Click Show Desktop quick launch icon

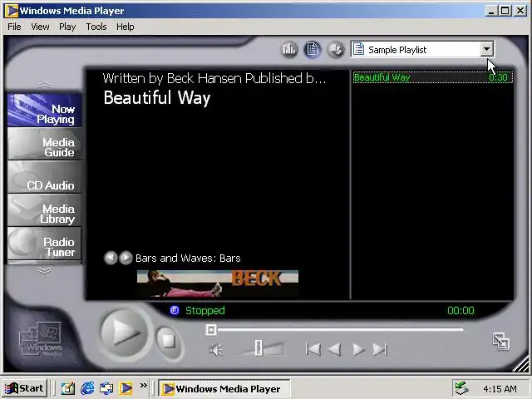pos(68,388)
